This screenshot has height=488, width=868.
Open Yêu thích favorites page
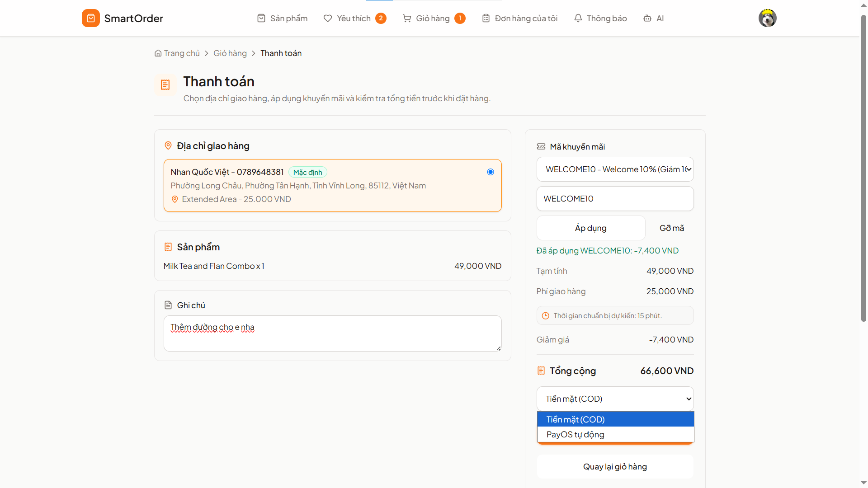(355, 18)
